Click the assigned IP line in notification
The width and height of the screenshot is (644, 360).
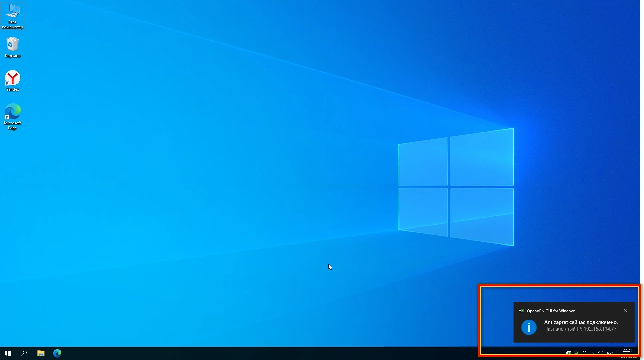(580, 329)
